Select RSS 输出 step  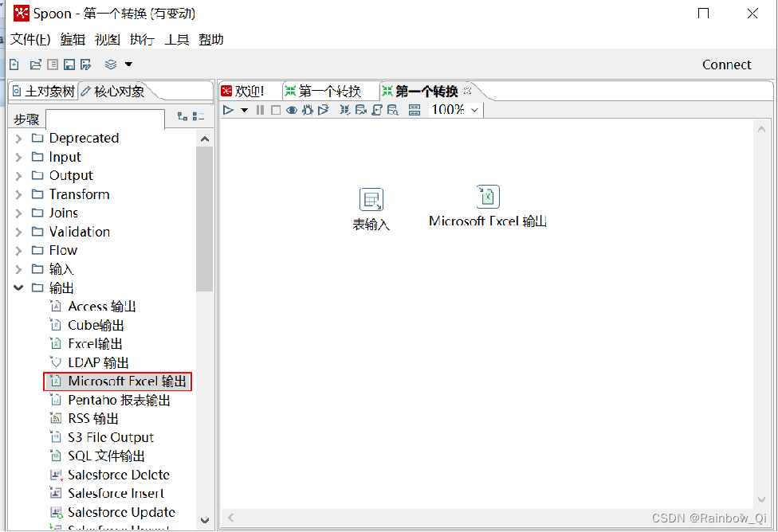(84, 418)
